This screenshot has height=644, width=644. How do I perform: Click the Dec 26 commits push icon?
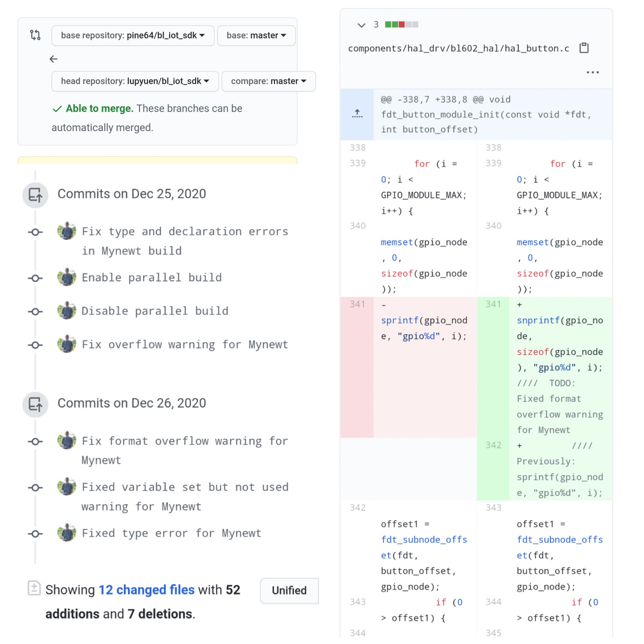pos(35,404)
